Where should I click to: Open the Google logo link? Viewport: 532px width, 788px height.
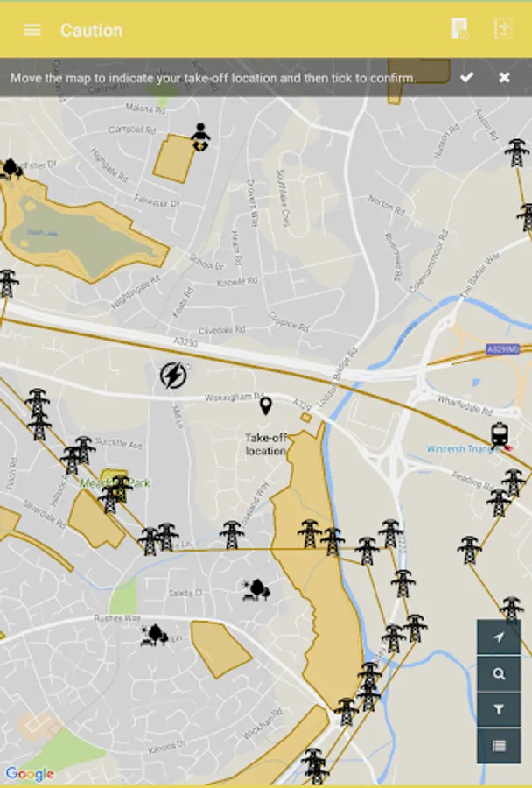click(30, 775)
